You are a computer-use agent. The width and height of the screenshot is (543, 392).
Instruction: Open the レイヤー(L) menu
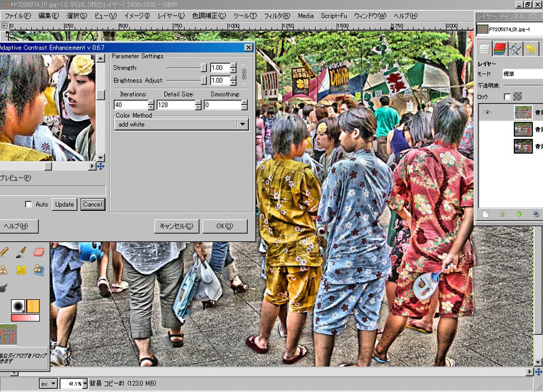(171, 16)
